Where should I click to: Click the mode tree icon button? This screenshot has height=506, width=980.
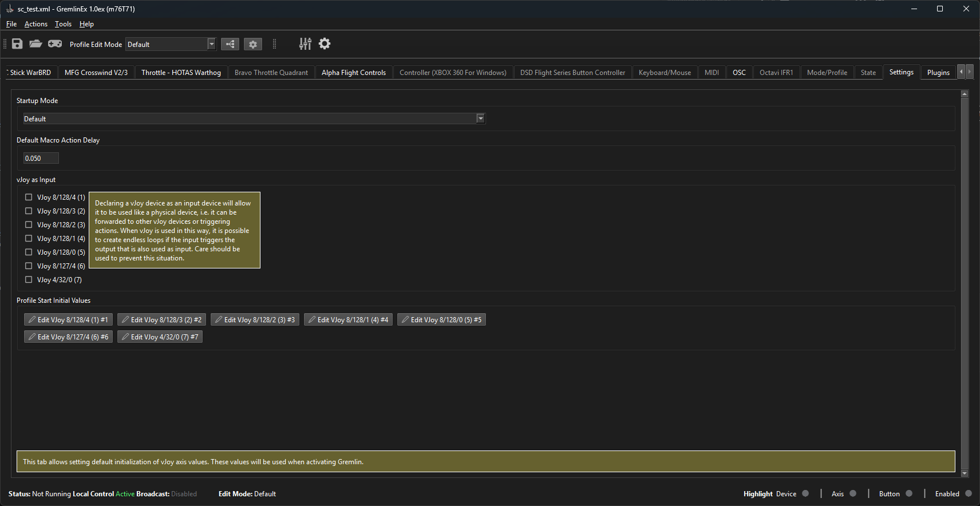[230, 44]
